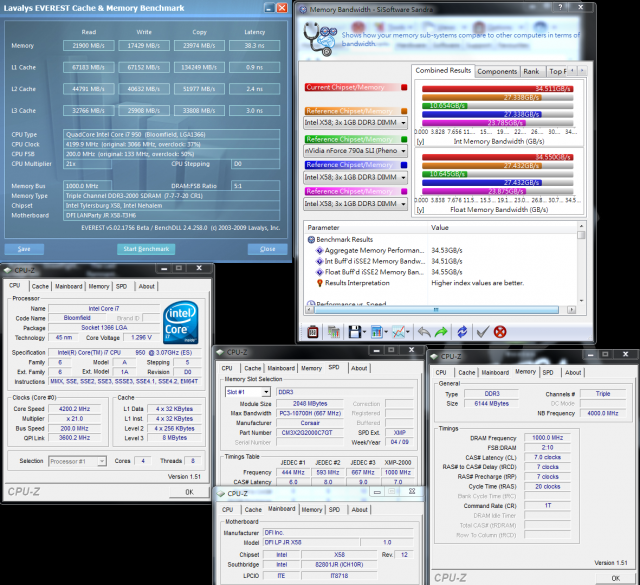The image size is (640, 585).
Task: Switch to Rank tab in Sandra
Action: [531, 71]
